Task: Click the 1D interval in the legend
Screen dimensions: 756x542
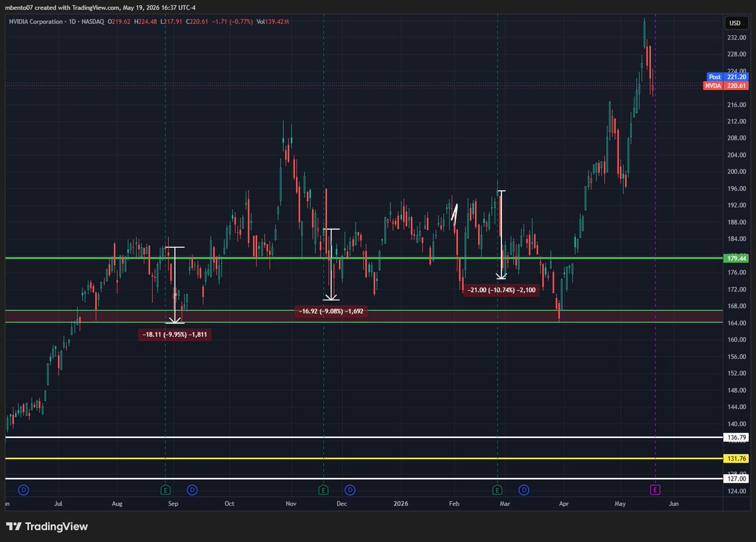Action: tap(72, 22)
